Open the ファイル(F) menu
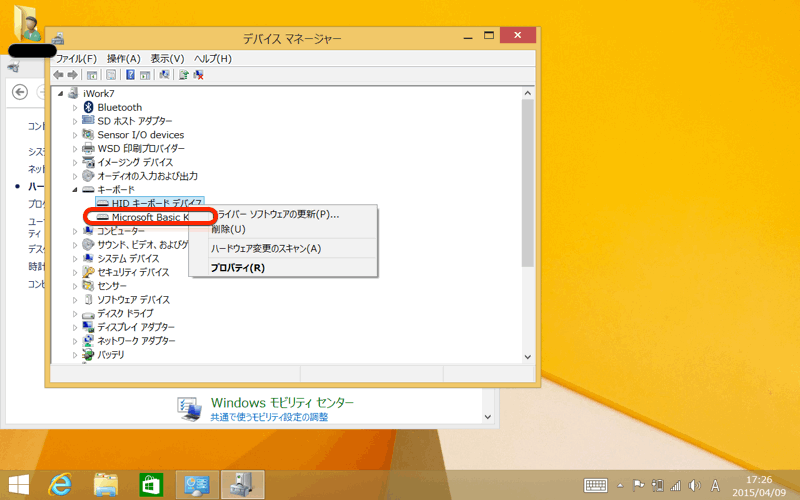 point(76,58)
